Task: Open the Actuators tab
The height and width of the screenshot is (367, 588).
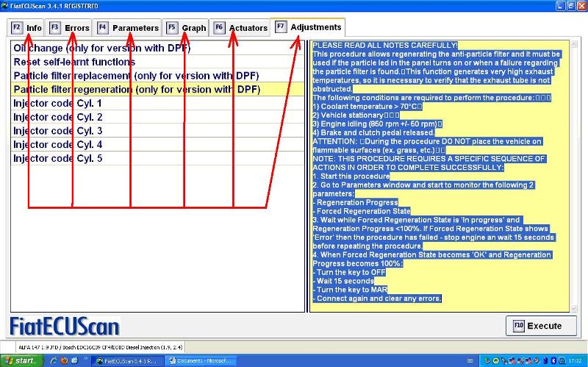Action: coord(240,28)
